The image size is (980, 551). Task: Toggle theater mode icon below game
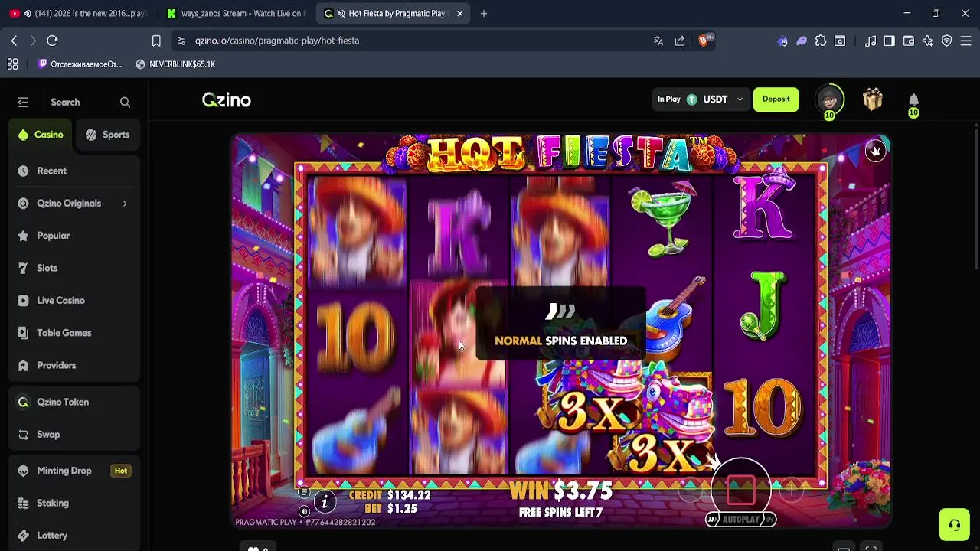pyautogui.click(x=843, y=548)
